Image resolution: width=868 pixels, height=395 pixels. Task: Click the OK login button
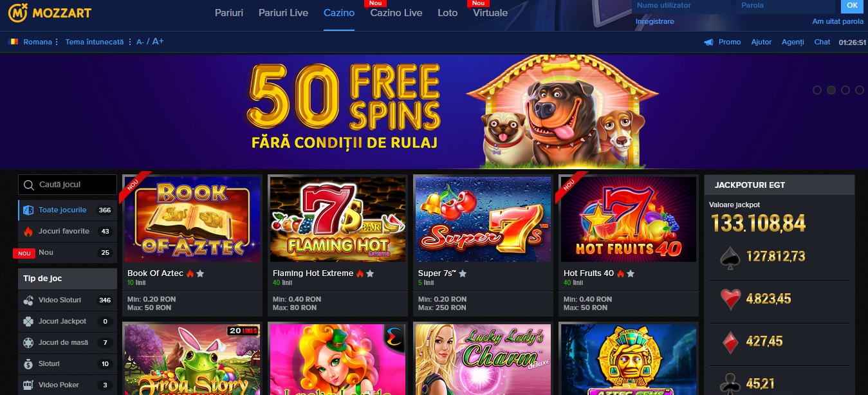coord(852,6)
